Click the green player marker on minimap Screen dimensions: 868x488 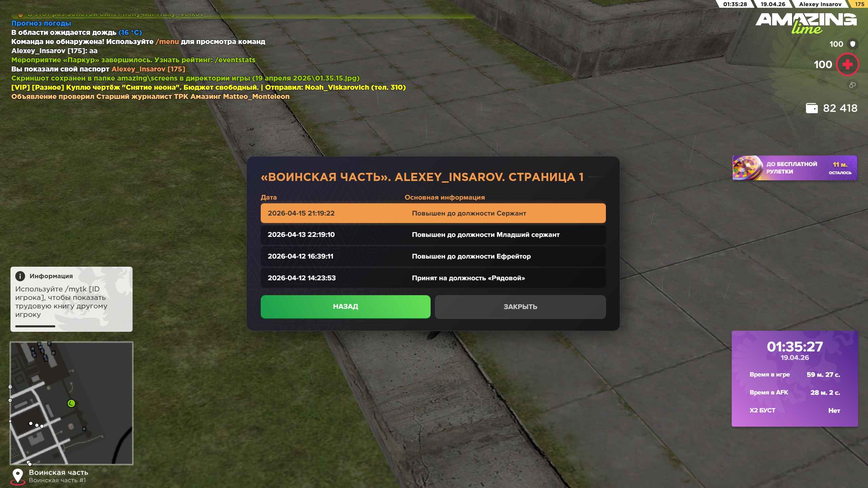click(71, 403)
